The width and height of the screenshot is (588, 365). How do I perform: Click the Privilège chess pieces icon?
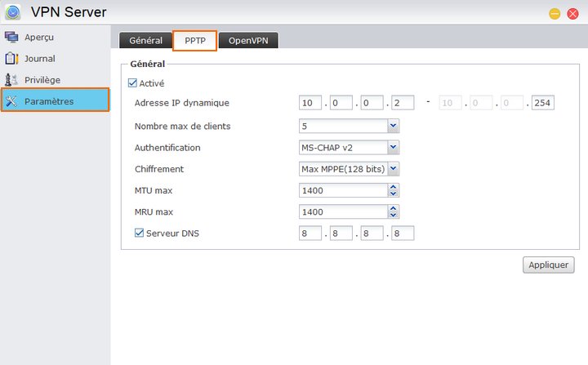coord(11,79)
